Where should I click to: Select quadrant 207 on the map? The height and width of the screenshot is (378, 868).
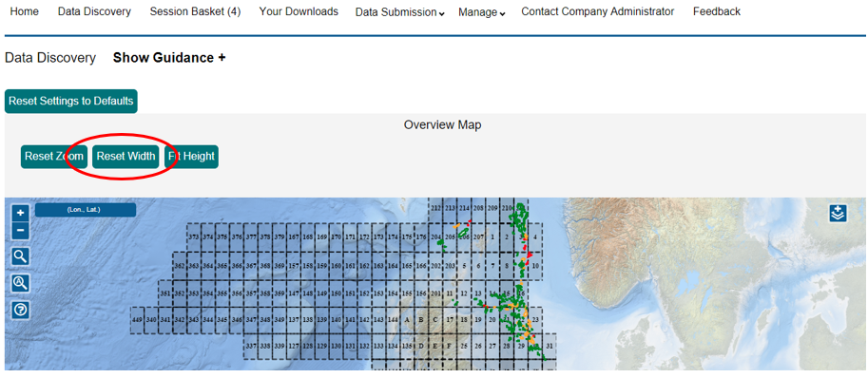click(478, 237)
